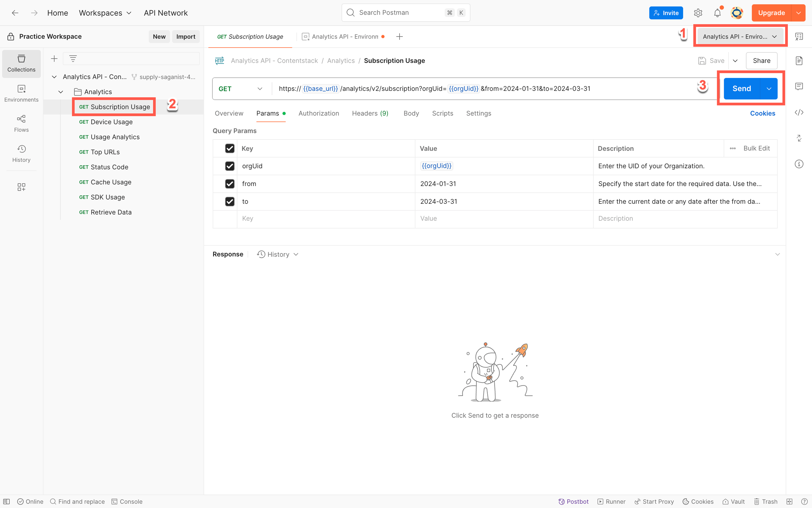Go forward with the right arrow
This screenshot has width=812, height=508.
pos(34,13)
